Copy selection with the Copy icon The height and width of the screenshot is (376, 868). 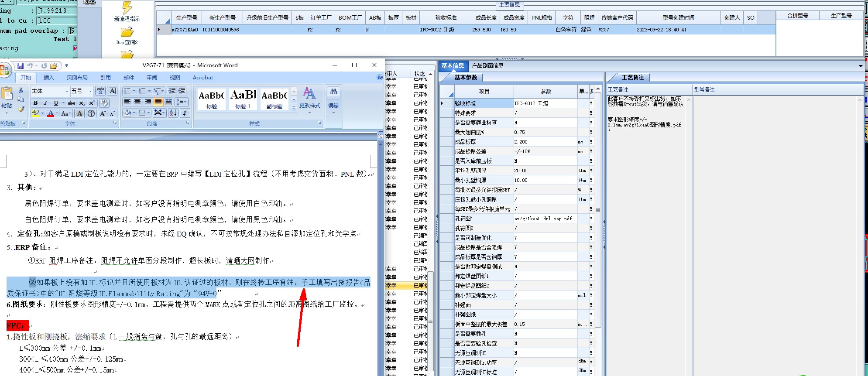click(21, 99)
